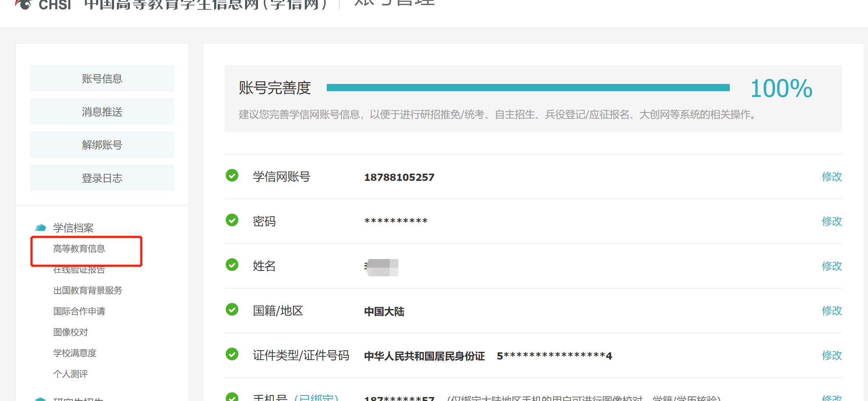Open the 个人测评 link
Screen dimensions: 868x401
click(71, 374)
